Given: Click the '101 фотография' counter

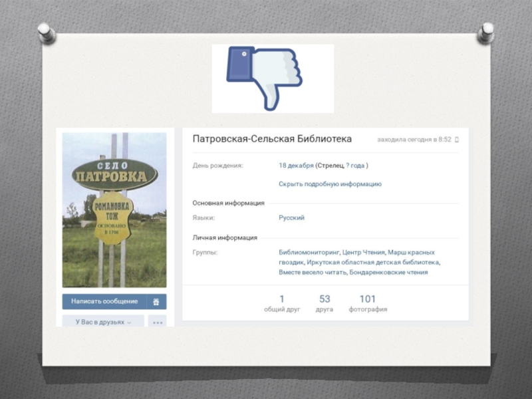Looking at the screenshot, I should click(368, 303).
